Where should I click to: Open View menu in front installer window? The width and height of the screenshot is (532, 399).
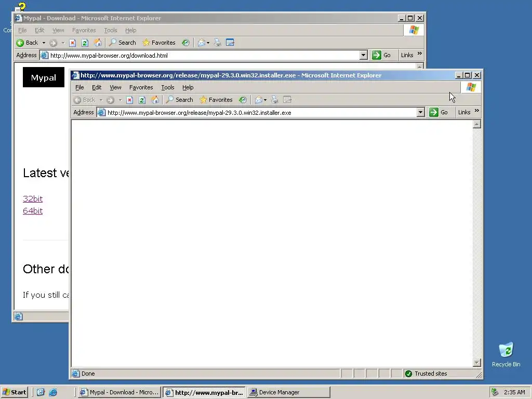115,87
